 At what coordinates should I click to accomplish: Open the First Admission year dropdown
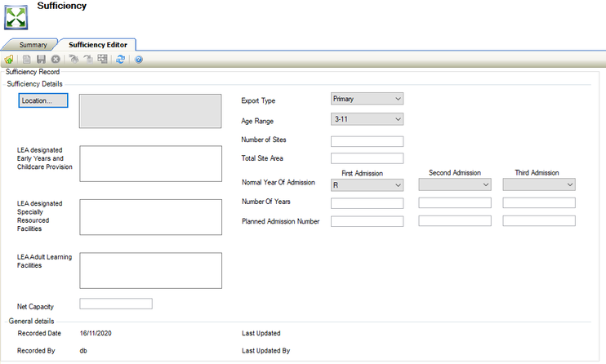[x=367, y=185]
